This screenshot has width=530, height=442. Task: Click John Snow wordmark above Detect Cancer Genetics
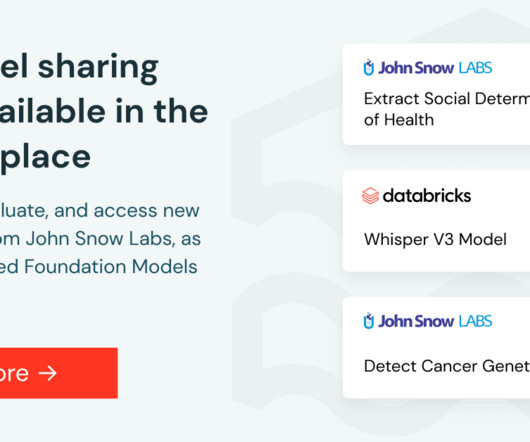pyautogui.click(x=416, y=321)
